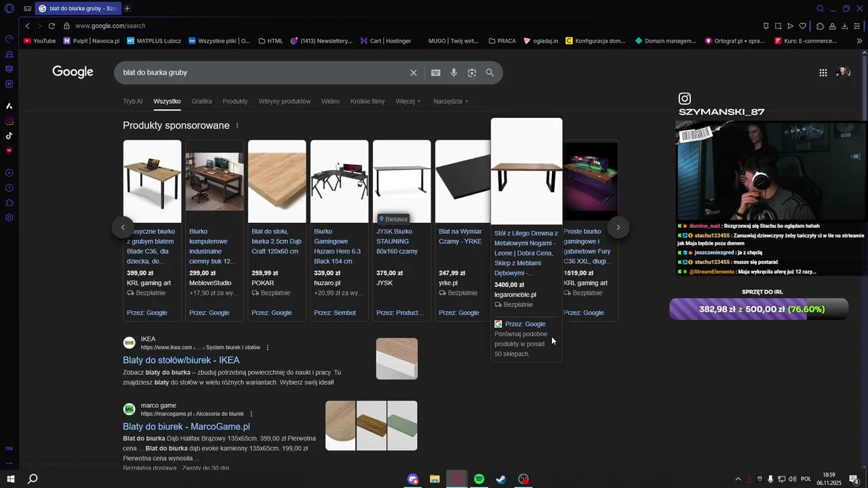Click the Opera snapshot icon in address bar
Image resolution: width=868 pixels, height=488 pixels.
click(x=778, y=26)
